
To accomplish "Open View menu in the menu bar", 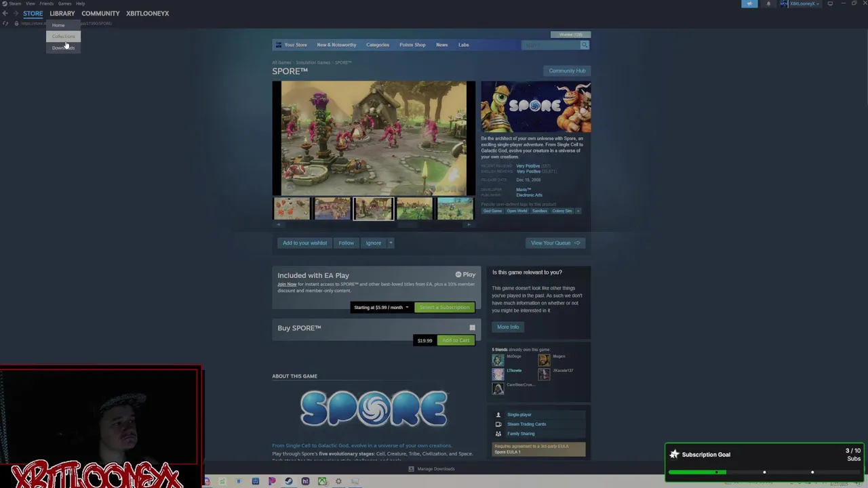I will point(31,3).
